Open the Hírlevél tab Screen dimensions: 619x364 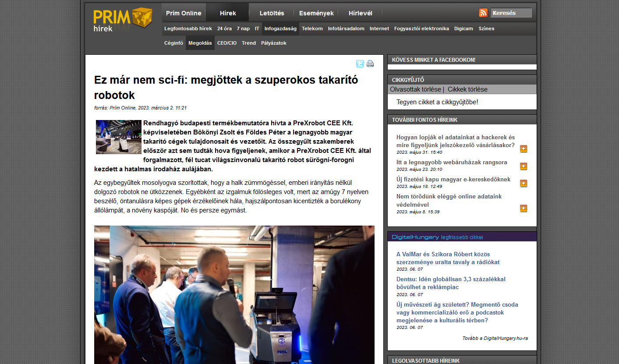click(360, 13)
